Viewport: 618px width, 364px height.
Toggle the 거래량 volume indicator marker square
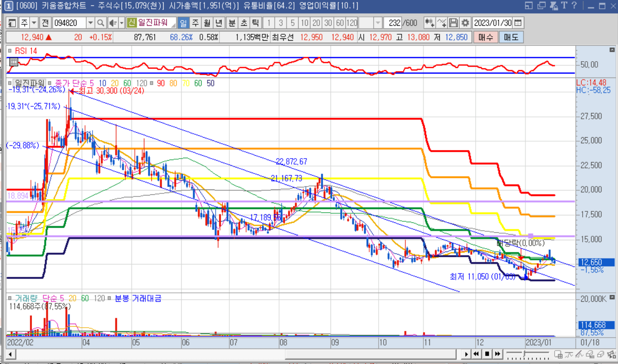click(x=9, y=298)
